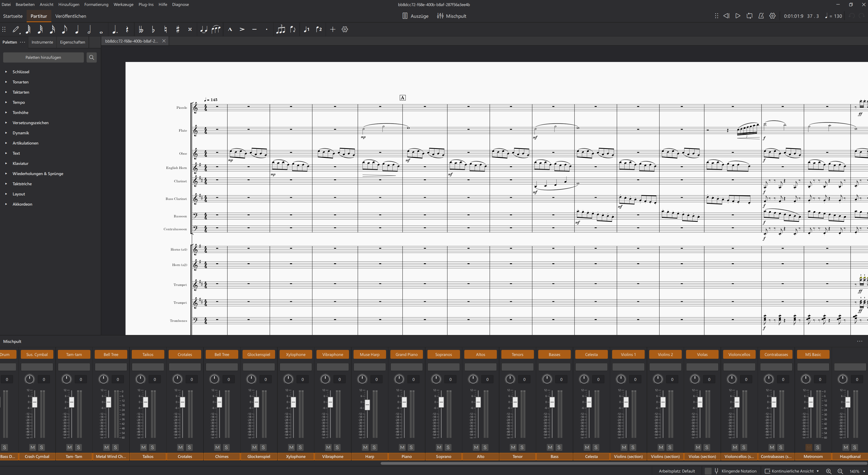
Task: Open the tuplet tool
Action: tap(281, 29)
